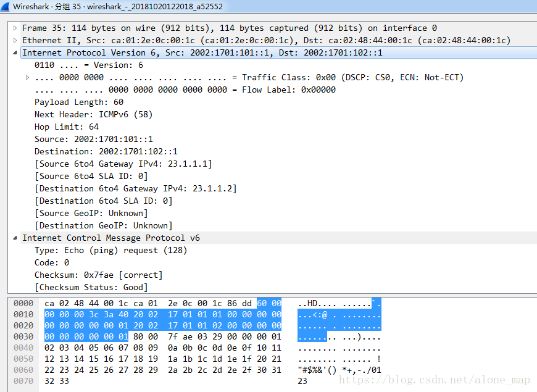
Task: Click ASCII text ..HD.... on first hex row
Action: tap(317, 303)
